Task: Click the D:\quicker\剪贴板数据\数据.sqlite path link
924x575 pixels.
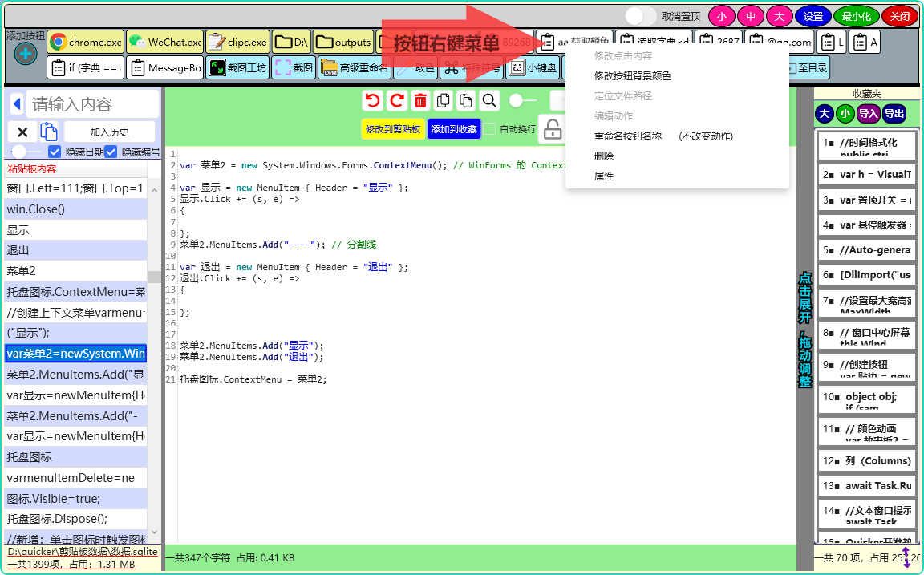Action: coord(83,552)
